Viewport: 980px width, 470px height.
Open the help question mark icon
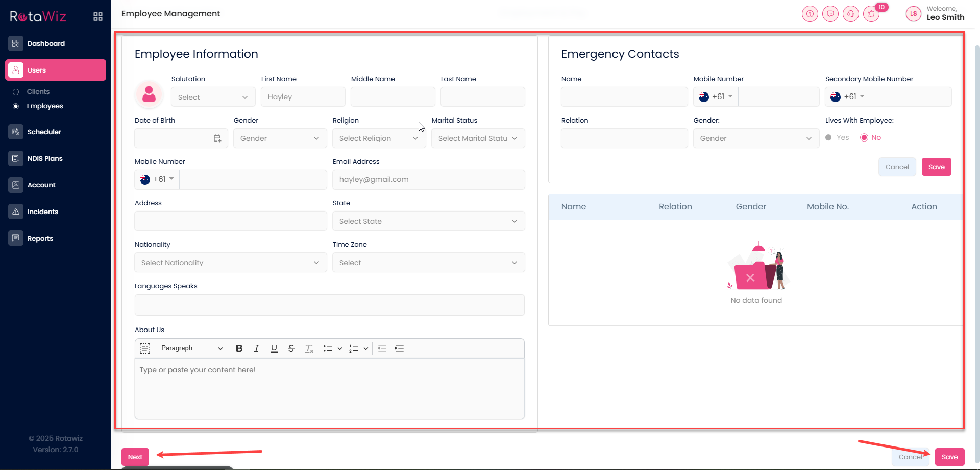click(x=810, y=14)
